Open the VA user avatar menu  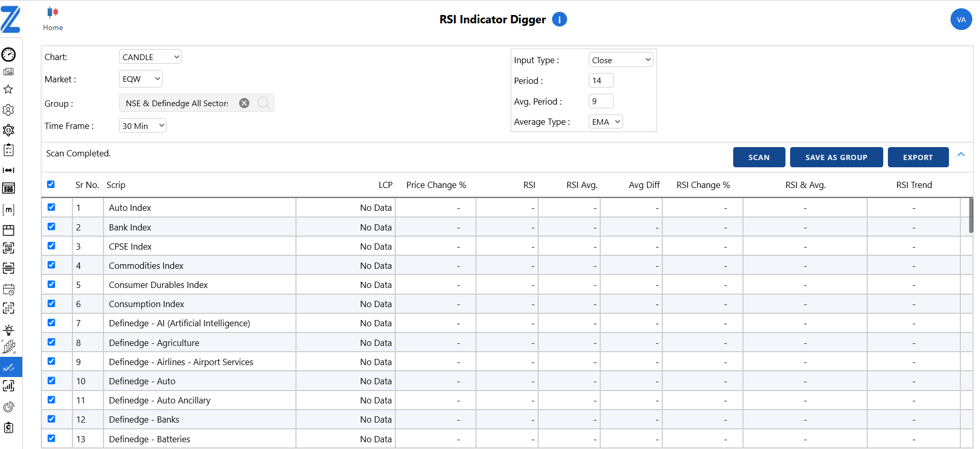pos(961,20)
